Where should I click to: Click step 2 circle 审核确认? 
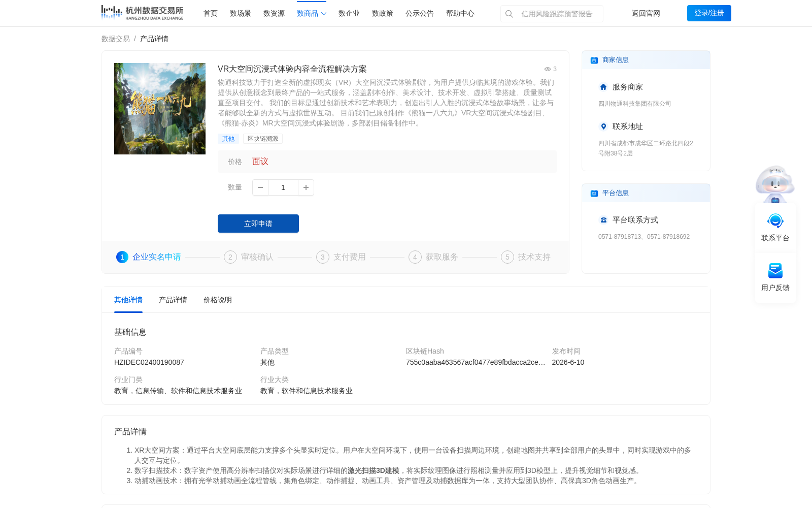(x=230, y=257)
